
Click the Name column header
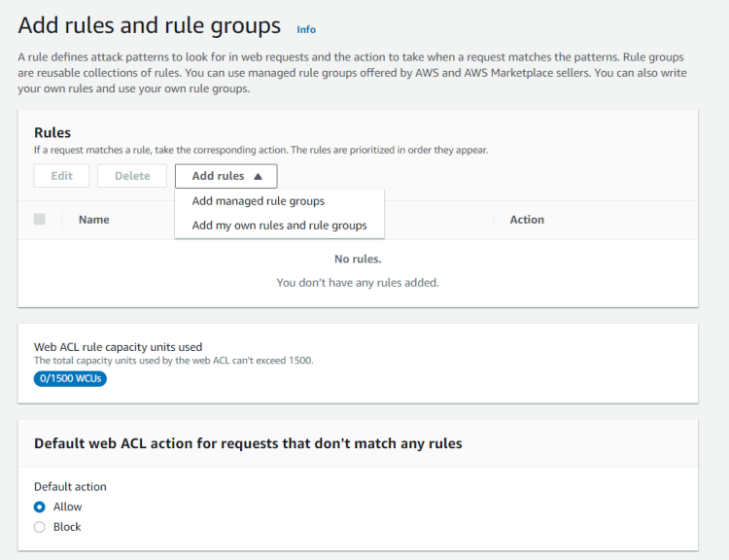pyautogui.click(x=93, y=220)
